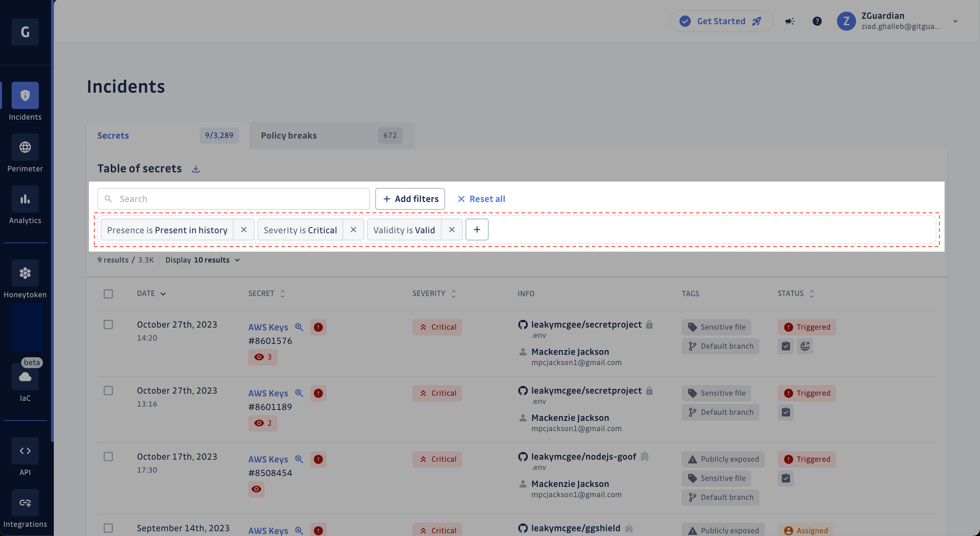Switch to the Policy breaks tab
This screenshot has height=536, width=980.
pyautogui.click(x=289, y=135)
